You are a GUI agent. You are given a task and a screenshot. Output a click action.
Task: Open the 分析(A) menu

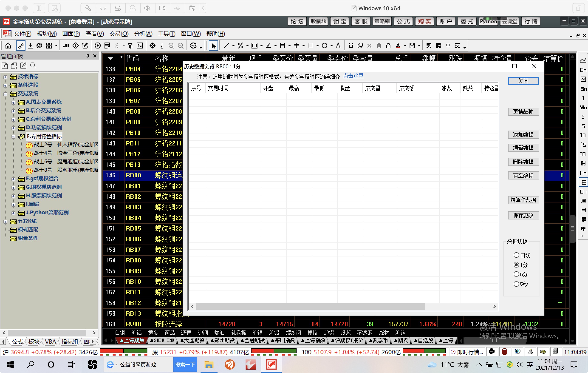point(143,34)
